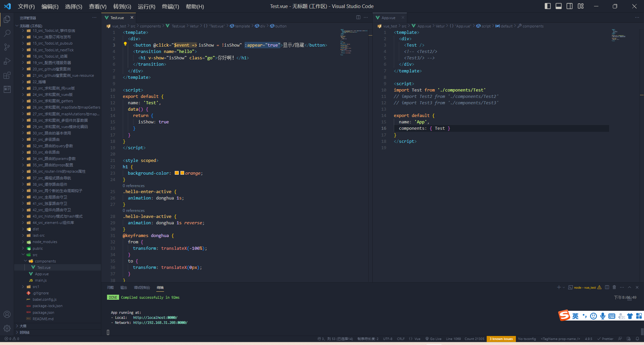The image size is (644, 345).
Task: Open the Sogou toolbox grid icon
Action: click(x=639, y=316)
